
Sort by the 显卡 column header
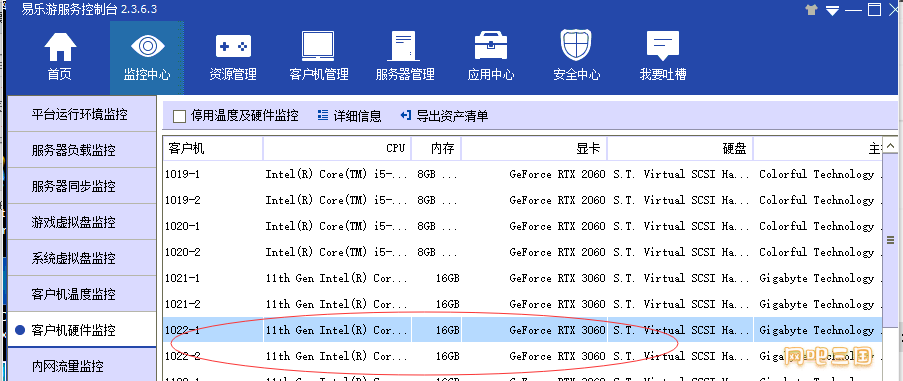534,148
